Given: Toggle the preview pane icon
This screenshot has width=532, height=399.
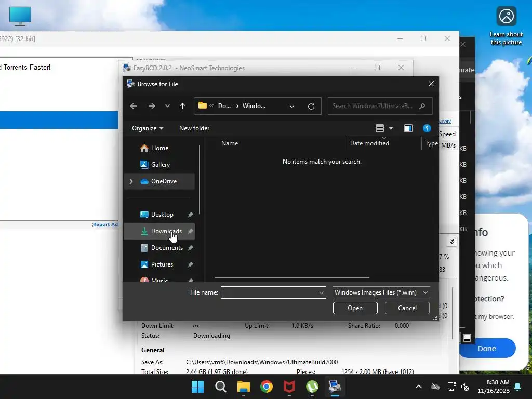Looking at the screenshot, I should 408,128.
